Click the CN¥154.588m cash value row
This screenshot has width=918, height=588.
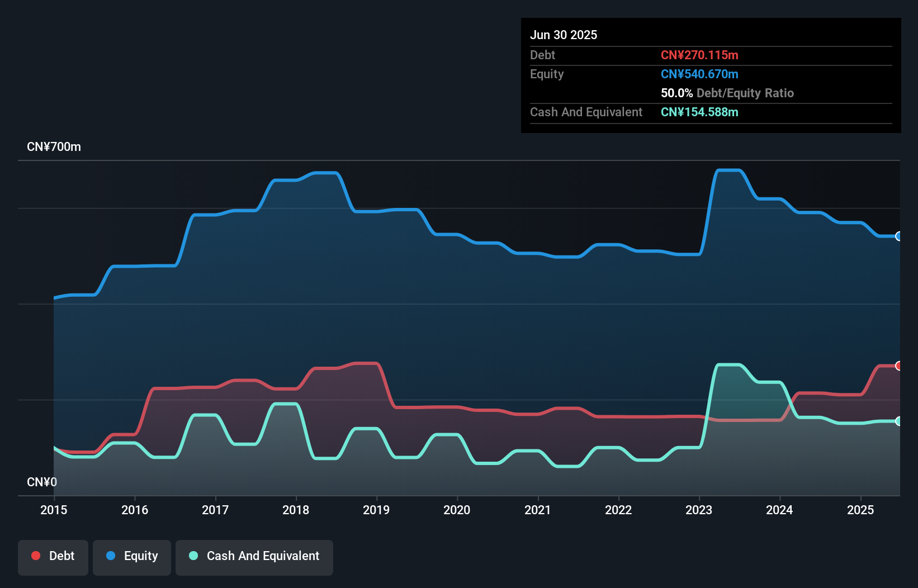pos(699,112)
